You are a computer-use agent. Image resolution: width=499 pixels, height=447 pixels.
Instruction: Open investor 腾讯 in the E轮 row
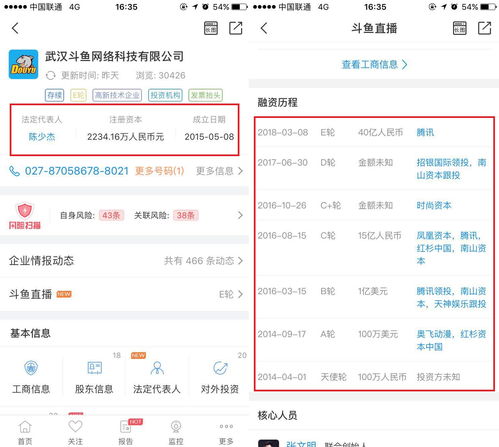pyautogui.click(x=425, y=132)
